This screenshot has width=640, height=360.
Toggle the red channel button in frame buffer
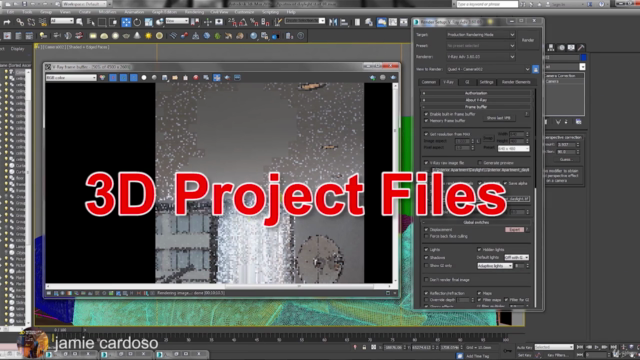(x=113, y=78)
